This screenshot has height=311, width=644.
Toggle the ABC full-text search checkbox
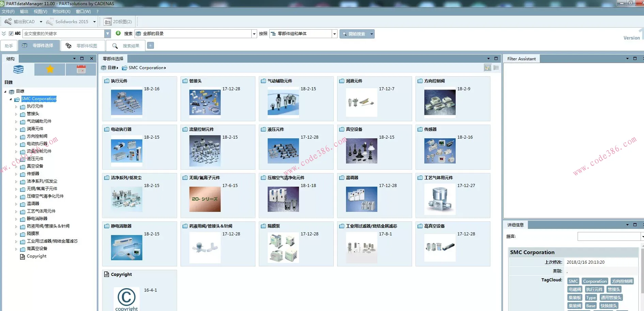coord(11,33)
